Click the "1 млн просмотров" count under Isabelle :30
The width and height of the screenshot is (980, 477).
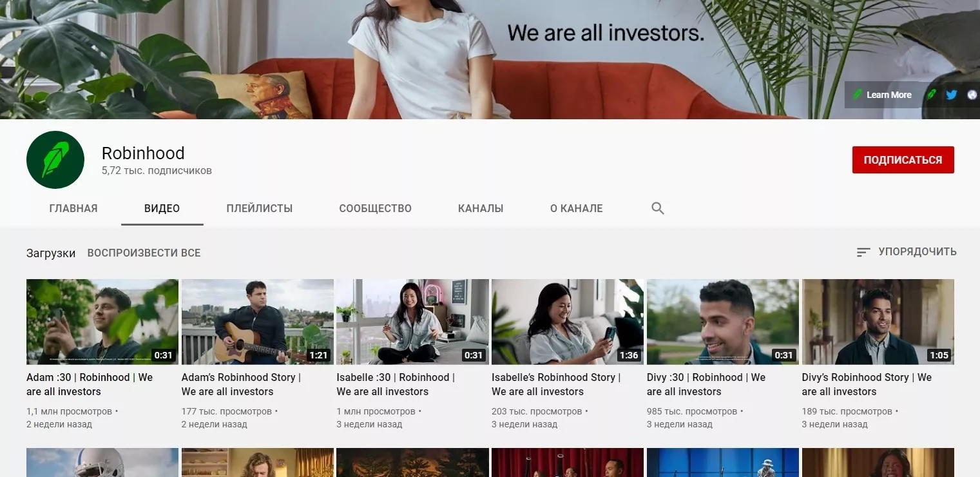pyautogui.click(x=376, y=411)
